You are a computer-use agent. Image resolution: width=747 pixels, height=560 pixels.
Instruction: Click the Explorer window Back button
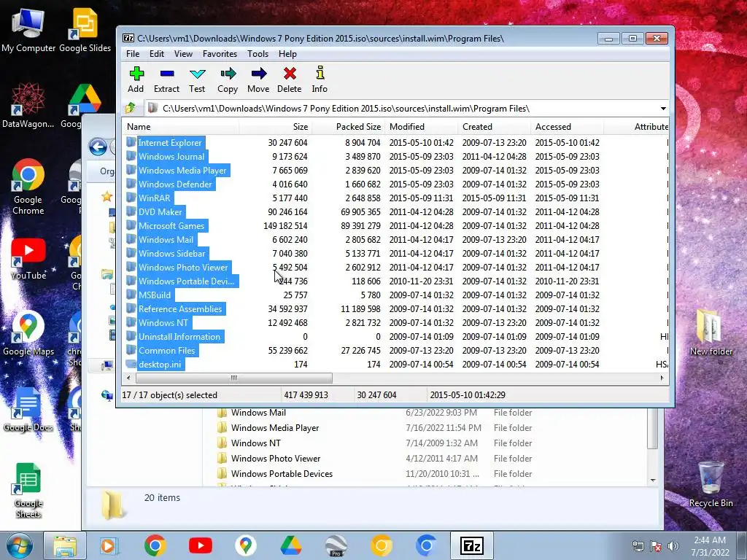click(98, 147)
